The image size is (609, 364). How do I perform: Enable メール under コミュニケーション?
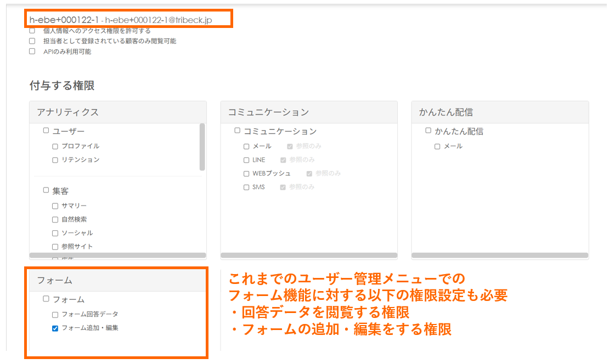point(246,146)
